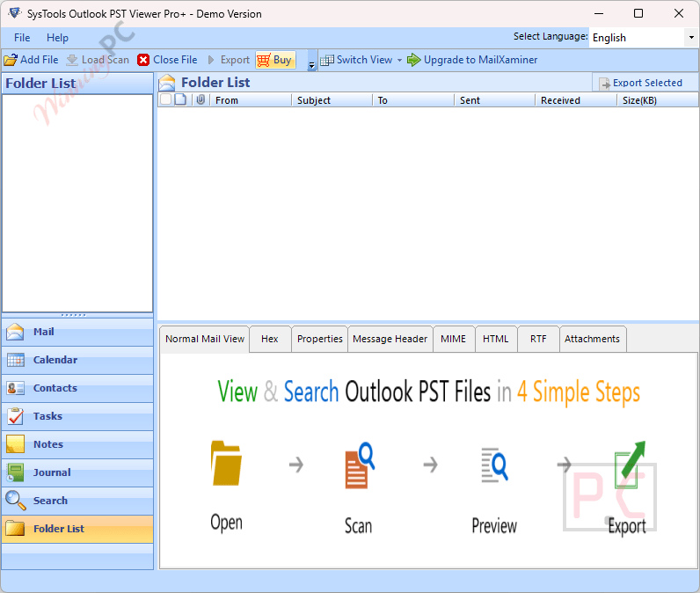Click Upgrade to MailXaminer green arrow
700x593 pixels.
tap(472, 60)
